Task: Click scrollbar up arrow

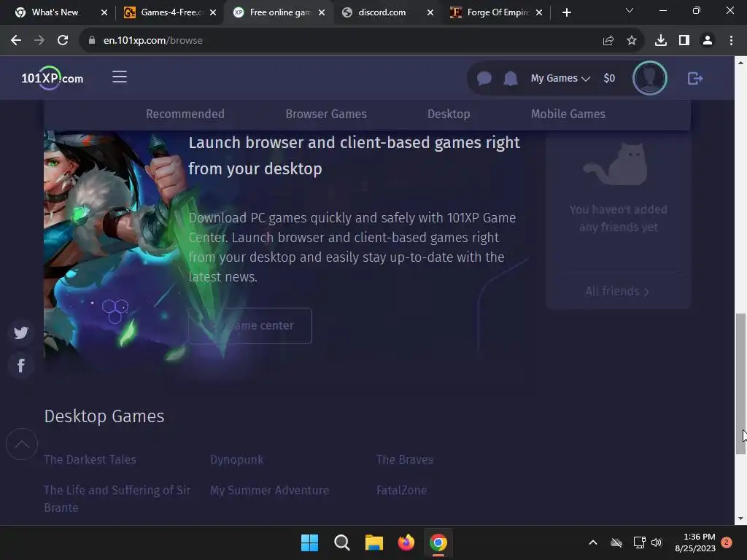Action: [740, 63]
